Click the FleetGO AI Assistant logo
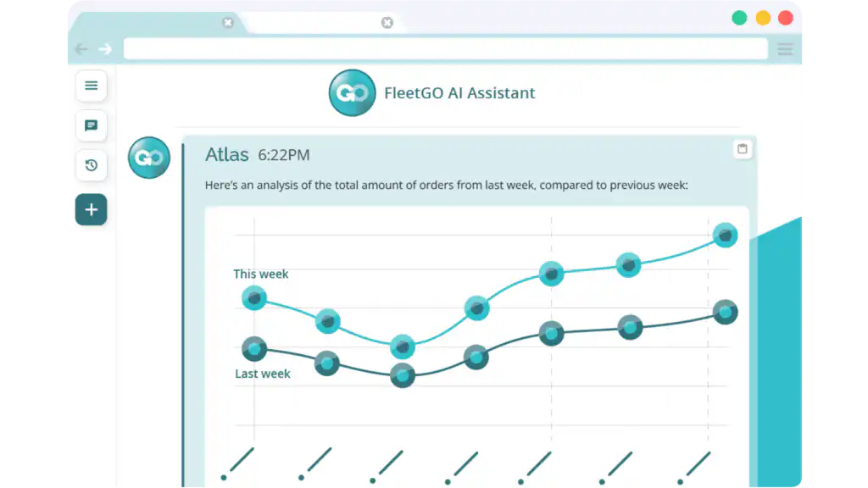This screenshot has height=488, width=868. 352,92
